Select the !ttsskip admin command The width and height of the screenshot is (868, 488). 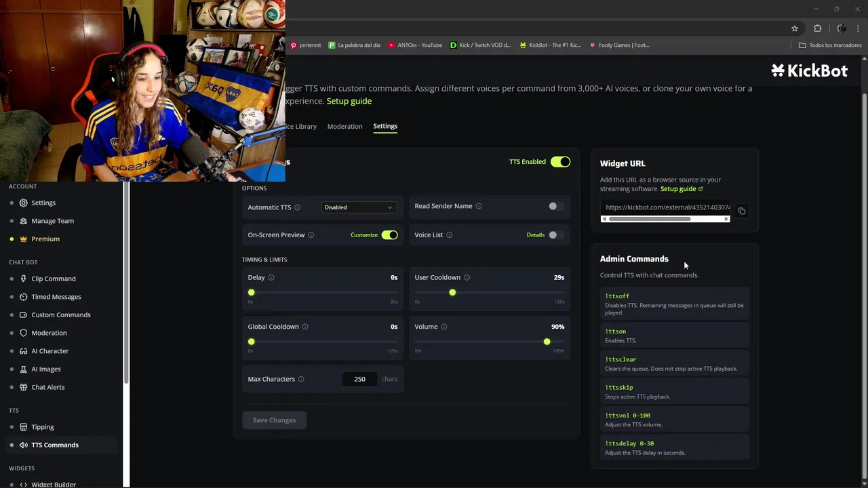coord(675,391)
